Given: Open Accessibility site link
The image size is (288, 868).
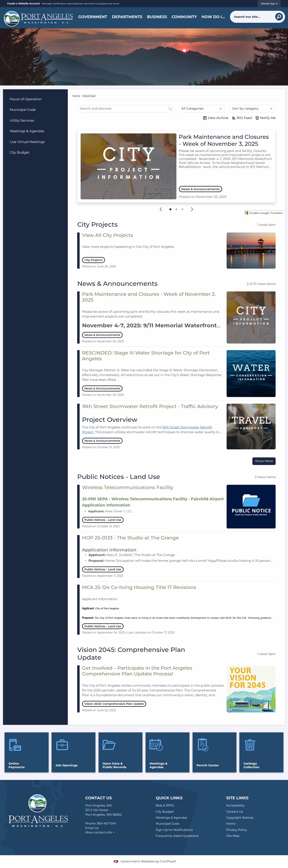Looking at the screenshot, I should [235, 806].
